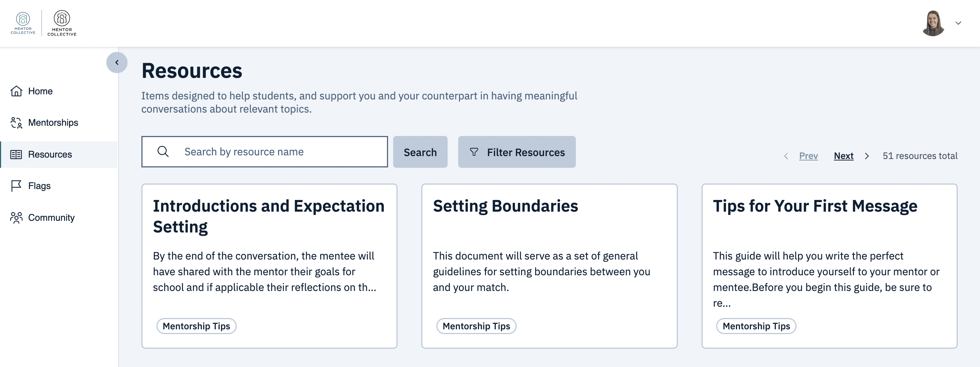
Task: Click the Home house icon
Action: [x=16, y=91]
